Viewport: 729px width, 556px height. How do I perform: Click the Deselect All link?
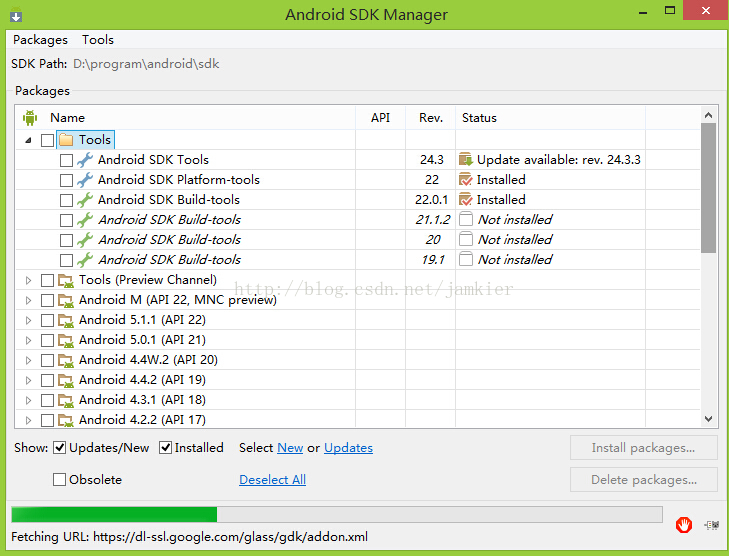272,480
